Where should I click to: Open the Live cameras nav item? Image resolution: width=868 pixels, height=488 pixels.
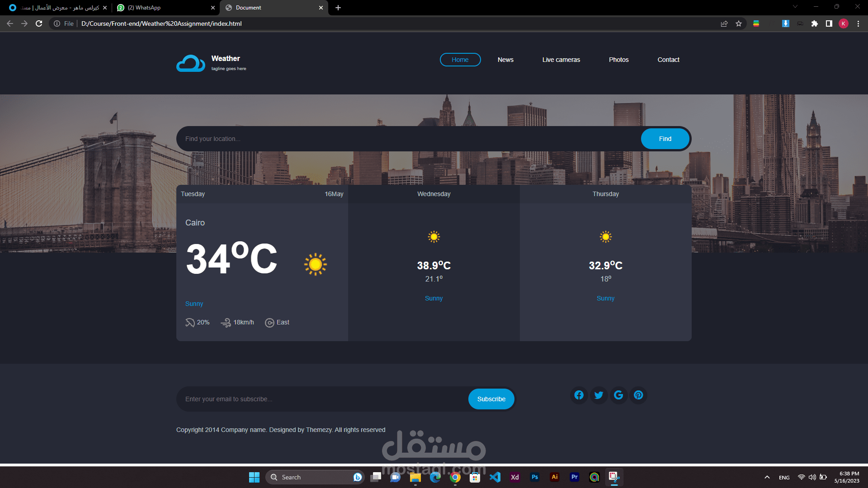coord(561,60)
